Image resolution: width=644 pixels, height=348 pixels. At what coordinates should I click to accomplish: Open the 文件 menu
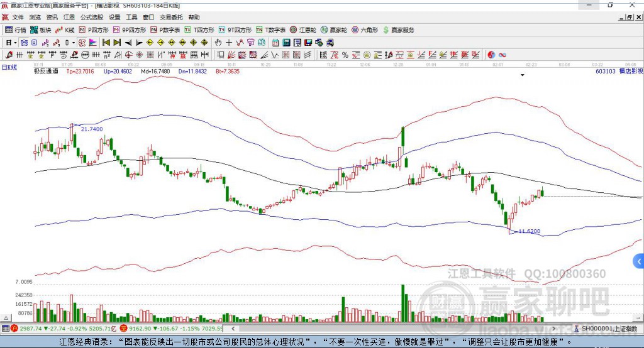click(18, 17)
